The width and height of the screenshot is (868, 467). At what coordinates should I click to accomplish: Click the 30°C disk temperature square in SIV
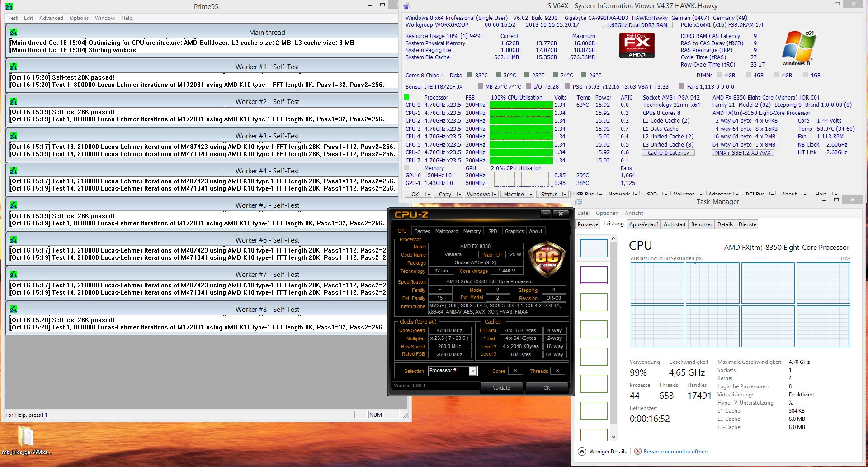[x=499, y=75]
